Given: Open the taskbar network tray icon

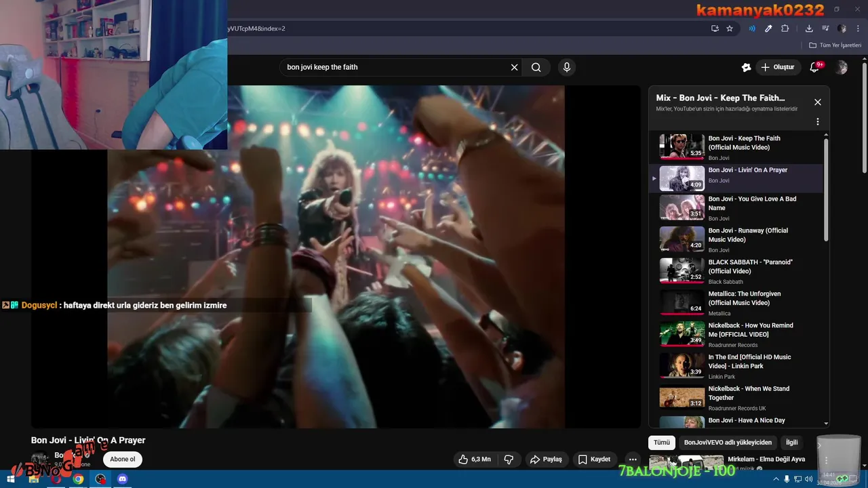Looking at the screenshot, I should [x=798, y=479].
